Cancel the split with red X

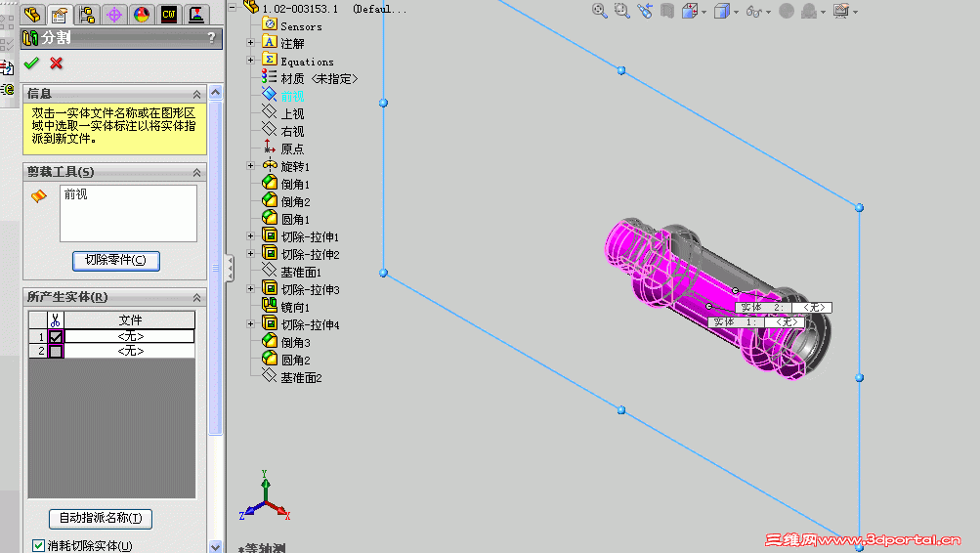(x=57, y=64)
